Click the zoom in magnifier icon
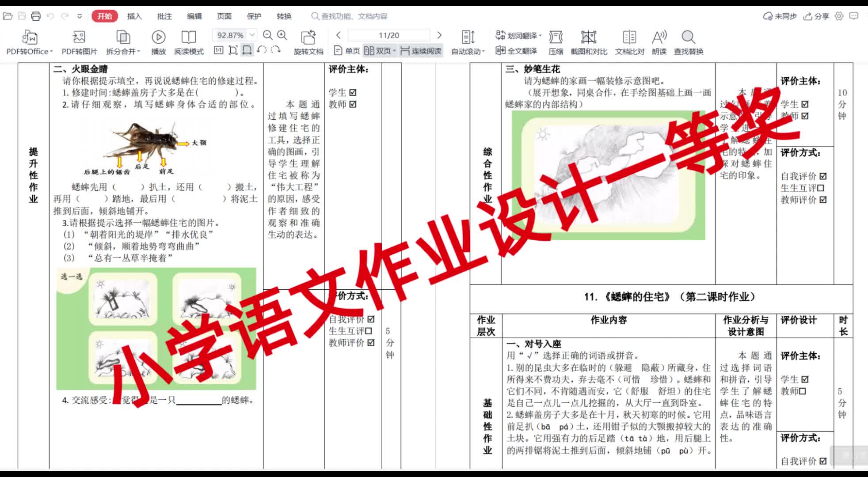Viewport: 868px width, 477px height. tap(282, 35)
